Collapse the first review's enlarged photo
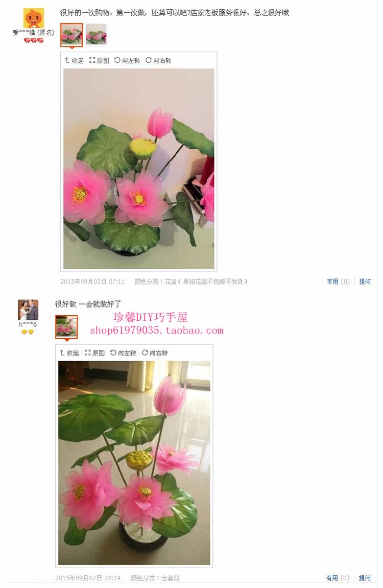Screen dimensions: 383x588 tap(74, 60)
